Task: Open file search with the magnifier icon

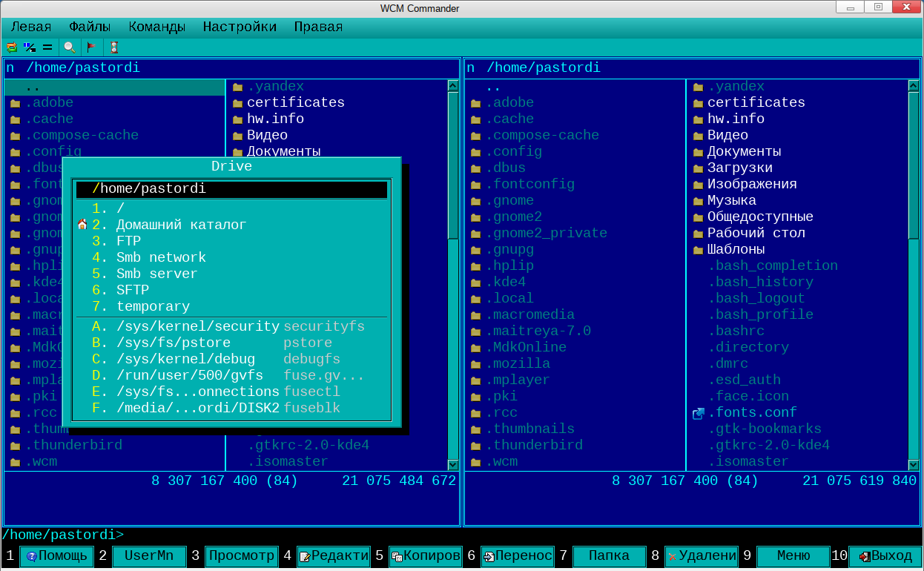Action: click(69, 47)
